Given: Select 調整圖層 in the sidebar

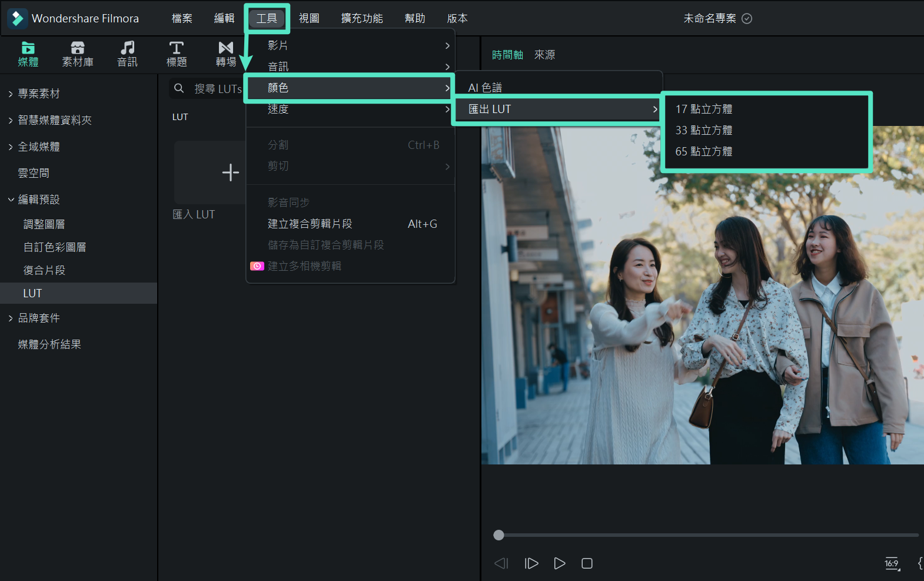Looking at the screenshot, I should click(x=44, y=224).
